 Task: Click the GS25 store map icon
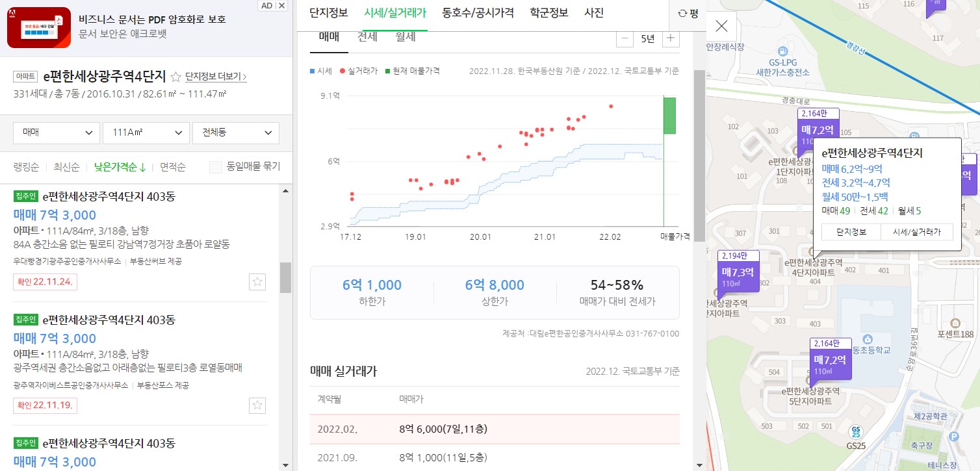[x=856, y=431]
